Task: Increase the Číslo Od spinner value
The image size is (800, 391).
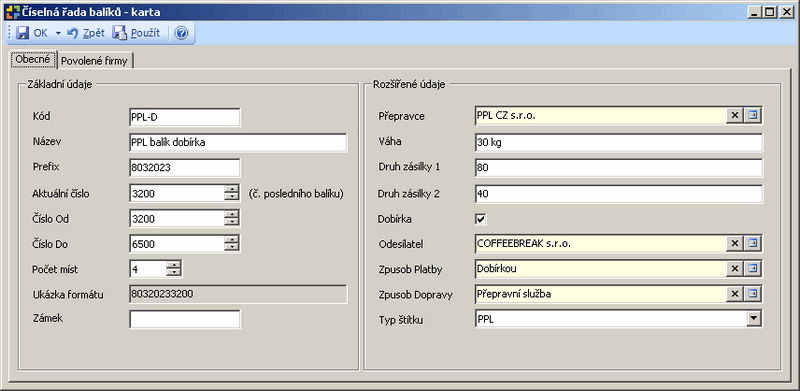Action: coord(232,215)
